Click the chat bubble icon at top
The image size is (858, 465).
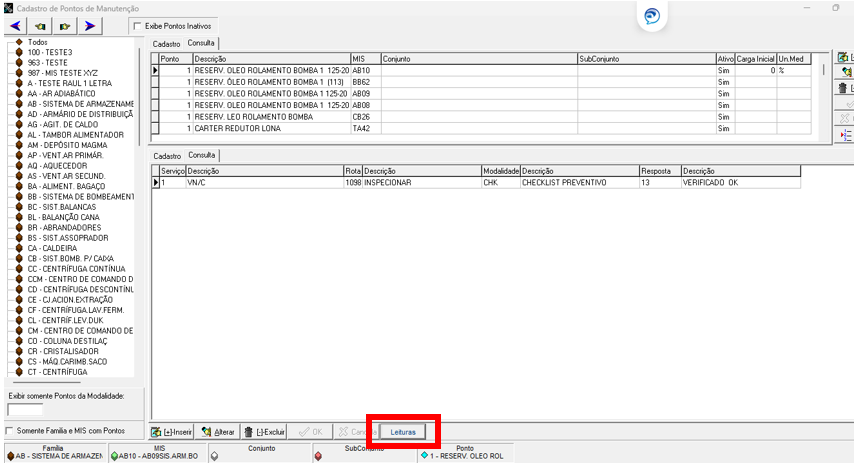click(652, 16)
